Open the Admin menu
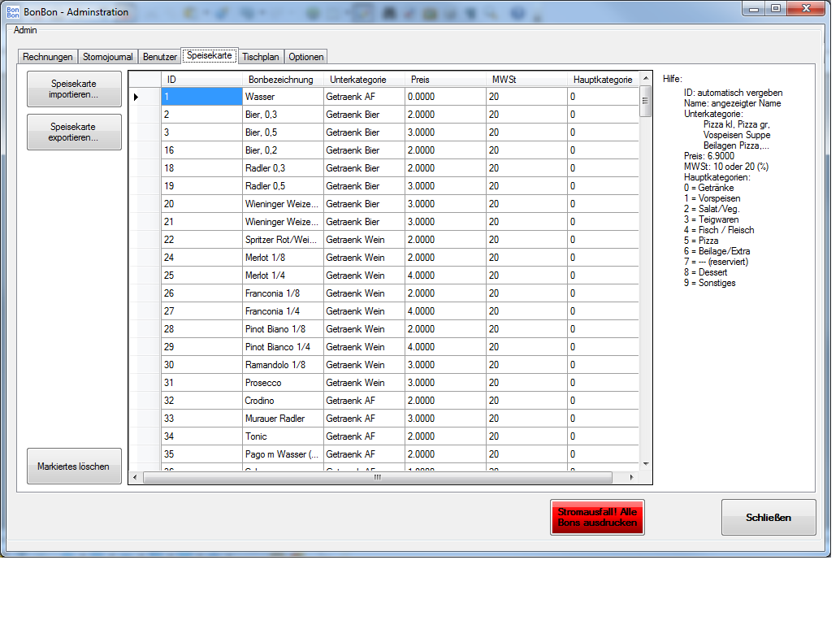Screen dimensions: 840x625 [26, 30]
